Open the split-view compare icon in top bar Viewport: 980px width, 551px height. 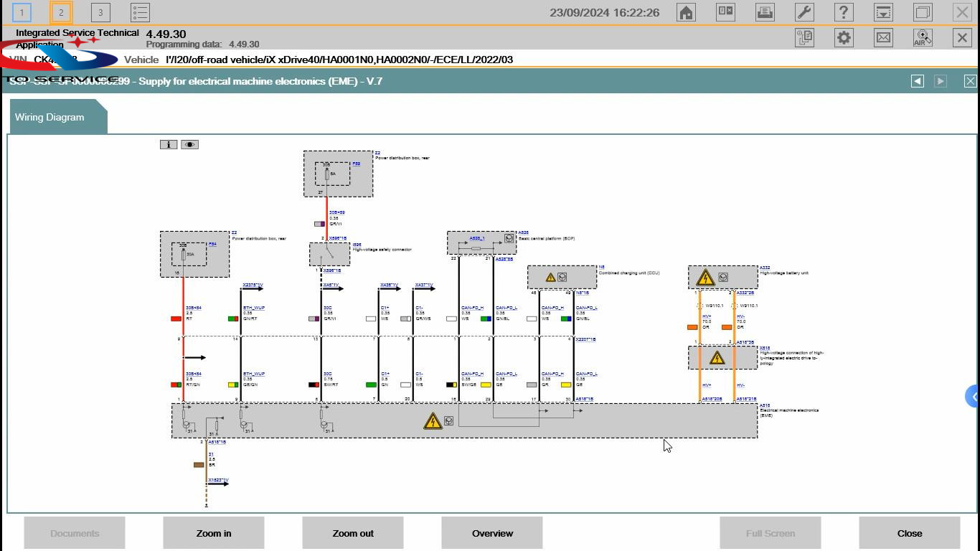pyautogui.click(x=725, y=12)
